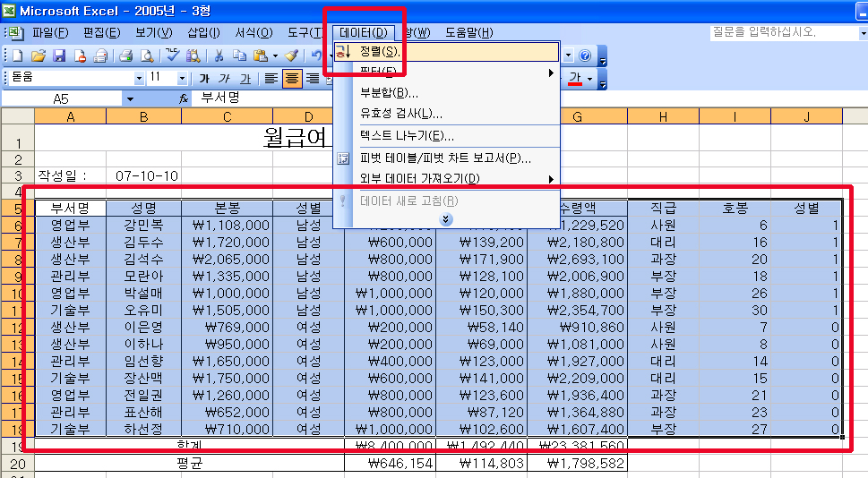Click the 직급 header cell
This screenshot has height=478, width=868.
coord(663,208)
